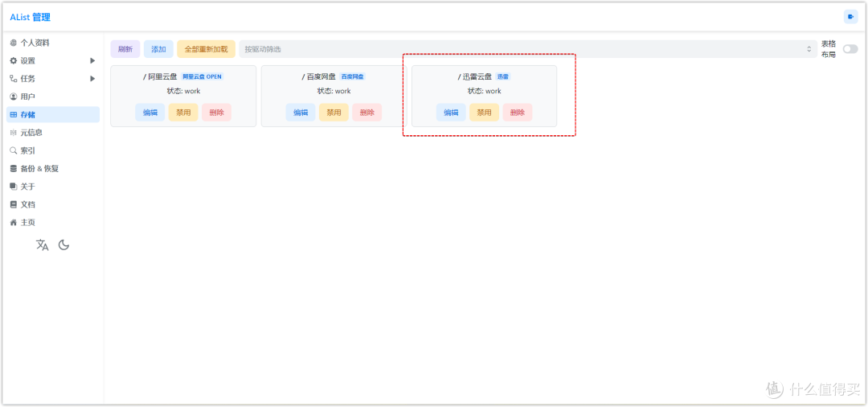The width and height of the screenshot is (868, 407).
Task: Select the 存储 menu item
Action: (53, 115)
